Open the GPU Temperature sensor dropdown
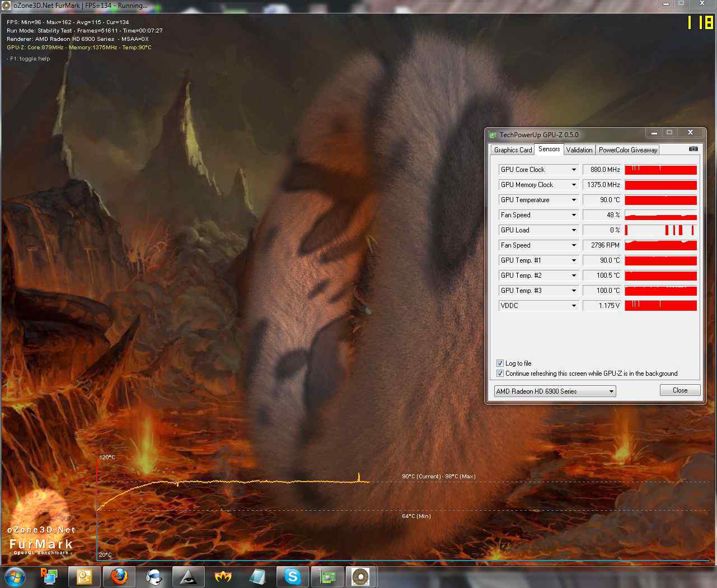The width and height of the screenshot is (717, 588). coord(574,200)
